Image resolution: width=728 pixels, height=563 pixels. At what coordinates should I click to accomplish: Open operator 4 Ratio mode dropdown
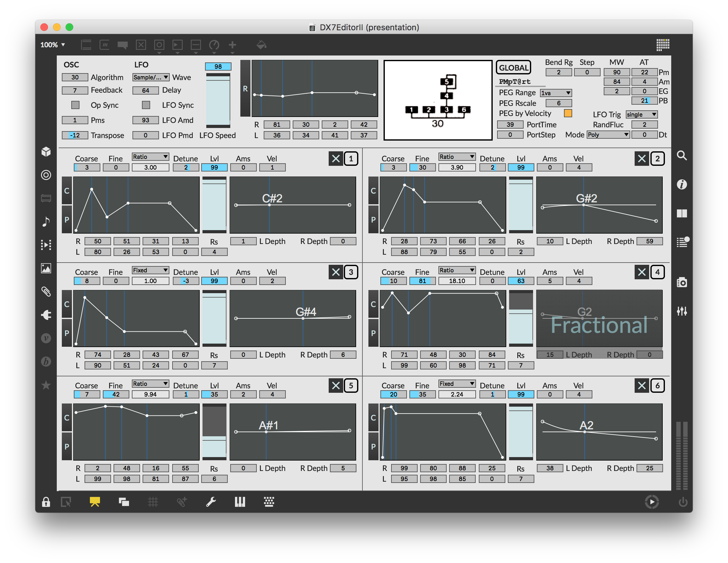click(x=457, y=270)
